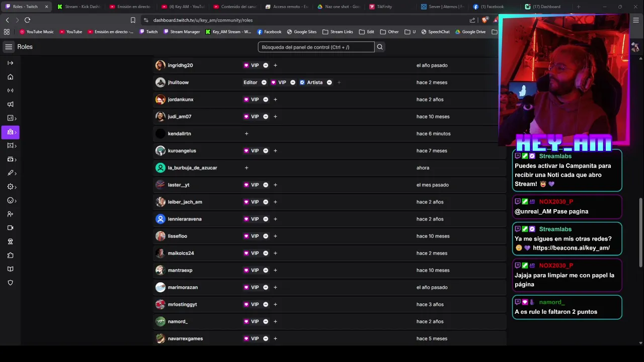This screenshot has height=362, width=644.
Task: Open the Other bookmarks folder
Action: 389,32
